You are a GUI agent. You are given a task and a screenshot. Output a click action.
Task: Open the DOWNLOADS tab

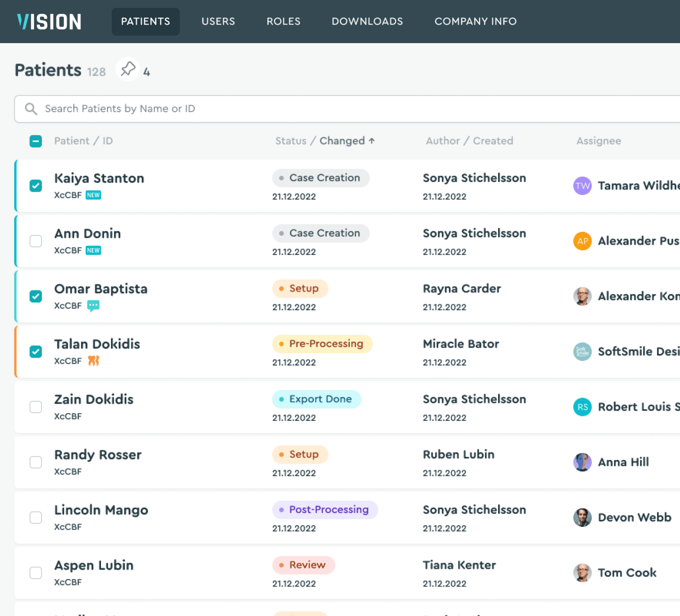click(x=367, y=21)
